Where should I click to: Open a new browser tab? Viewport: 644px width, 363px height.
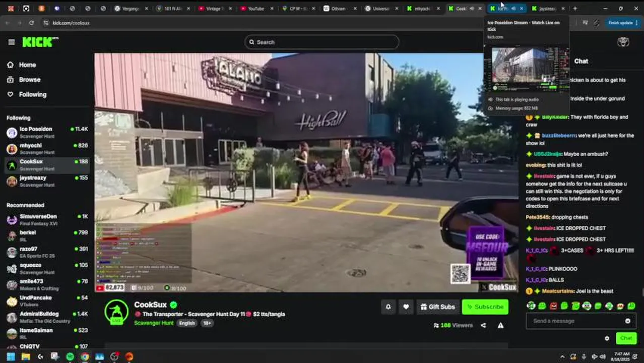575,9
